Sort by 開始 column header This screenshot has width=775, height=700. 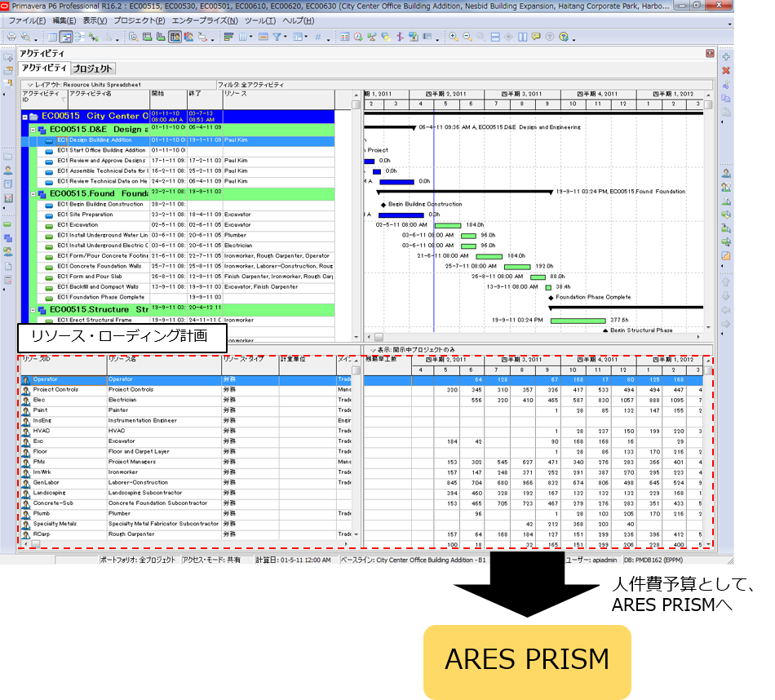(169, 100)
